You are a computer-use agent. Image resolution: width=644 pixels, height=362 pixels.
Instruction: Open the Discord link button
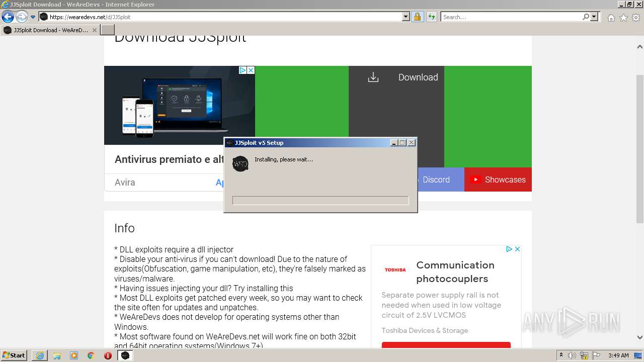click(x=436, y=179)
